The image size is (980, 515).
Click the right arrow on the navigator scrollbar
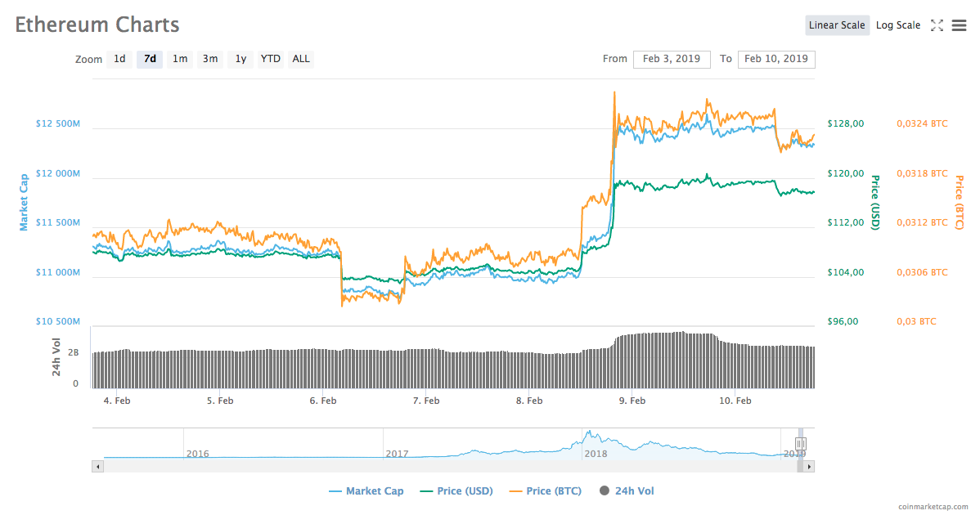(x=809, y=465)
